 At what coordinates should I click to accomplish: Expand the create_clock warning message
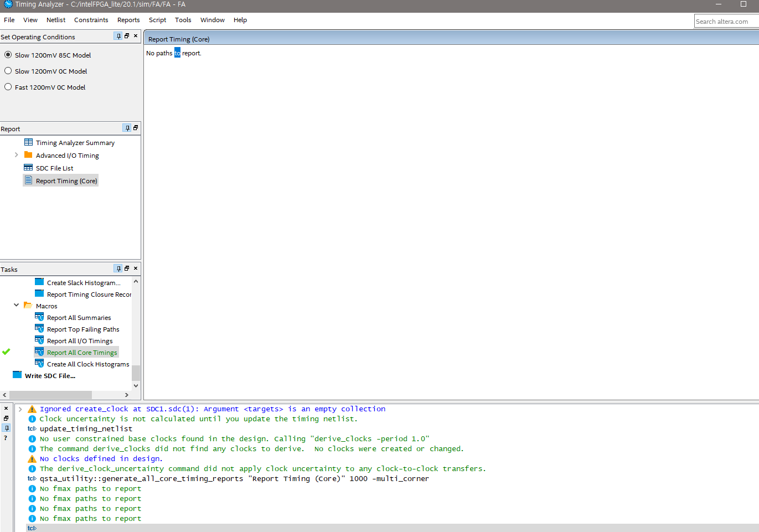pos(20,409)
